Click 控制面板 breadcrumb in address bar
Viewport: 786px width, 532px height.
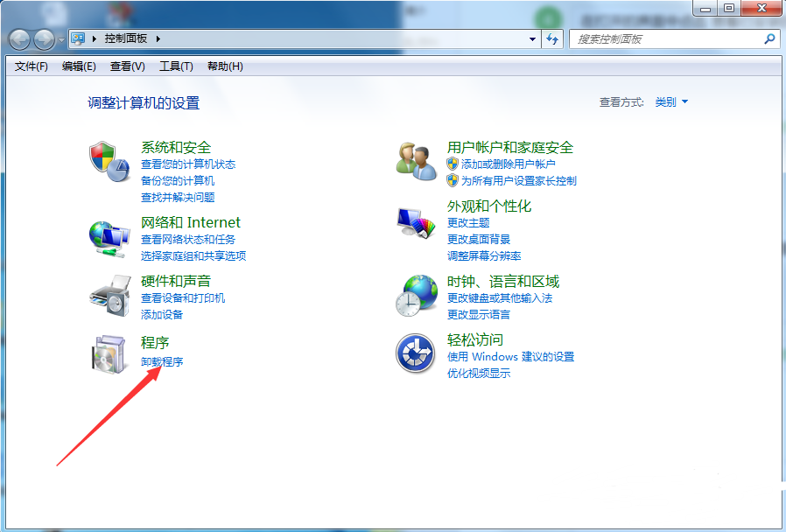(126, 38)
